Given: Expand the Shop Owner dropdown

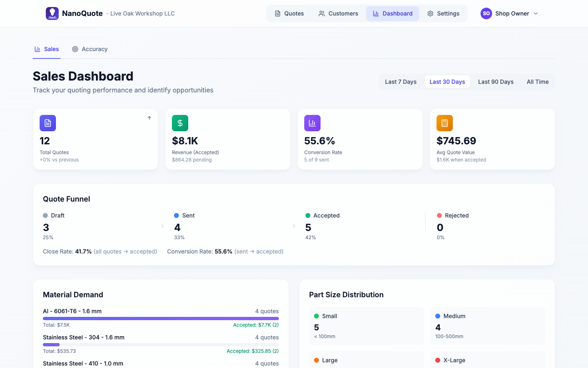Looking at the screenshot, I should click(536, 13).
